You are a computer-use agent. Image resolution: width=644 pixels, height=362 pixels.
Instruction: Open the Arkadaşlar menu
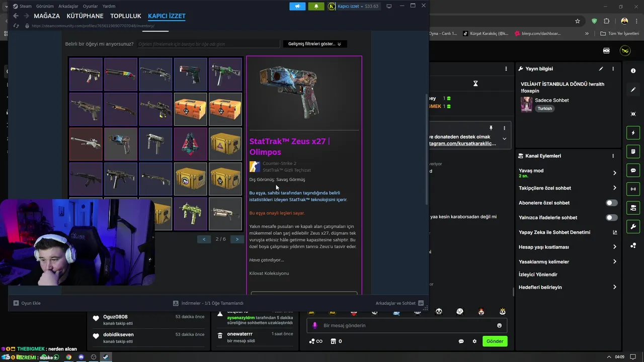coord(68,6)
